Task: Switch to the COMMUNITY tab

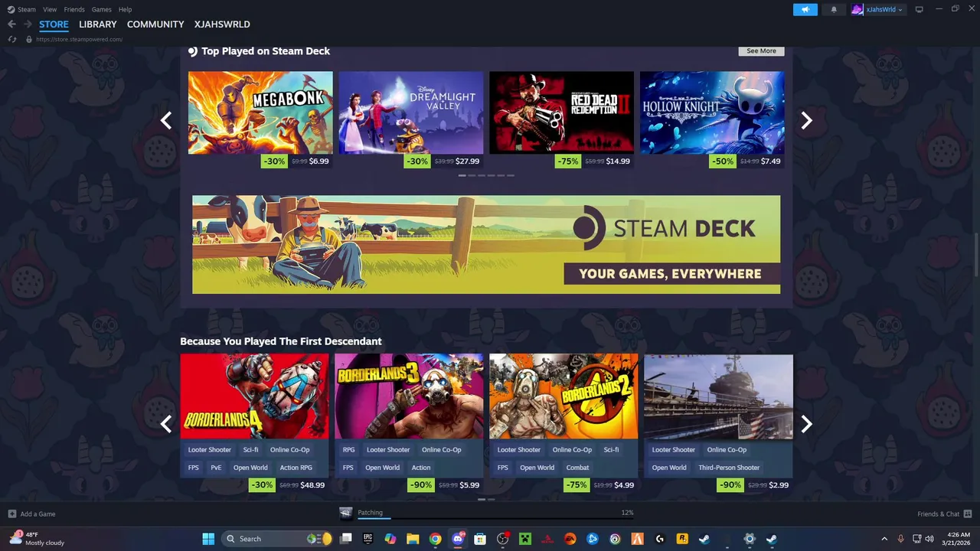Action: click(155, 24)
